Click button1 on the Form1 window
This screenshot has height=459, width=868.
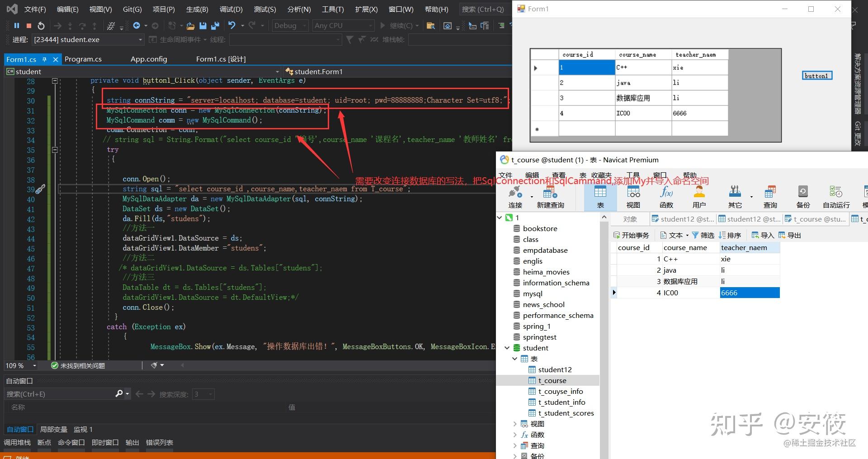click(817, 76)
